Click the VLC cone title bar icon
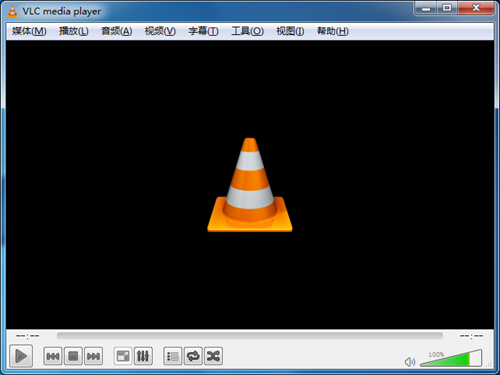Viewport: 500px width, 375px height. point(12,11)
